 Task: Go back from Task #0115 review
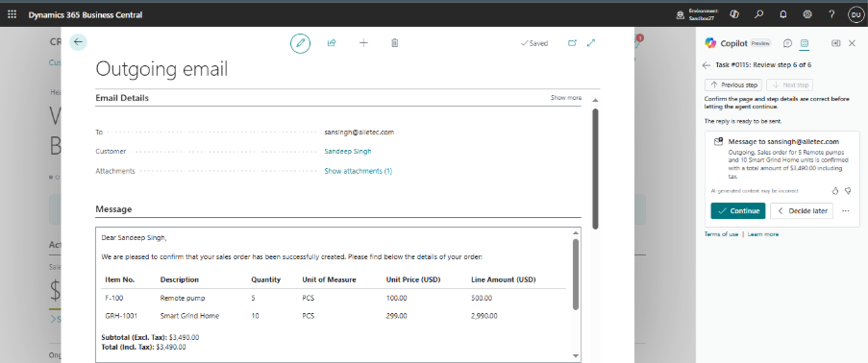[x=707, y=65]
